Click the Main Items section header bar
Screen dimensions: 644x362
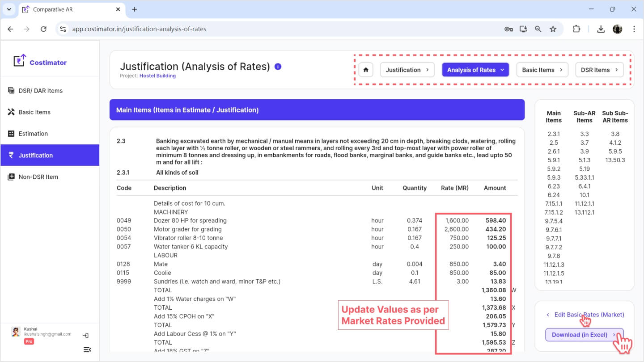click(317, 109)
